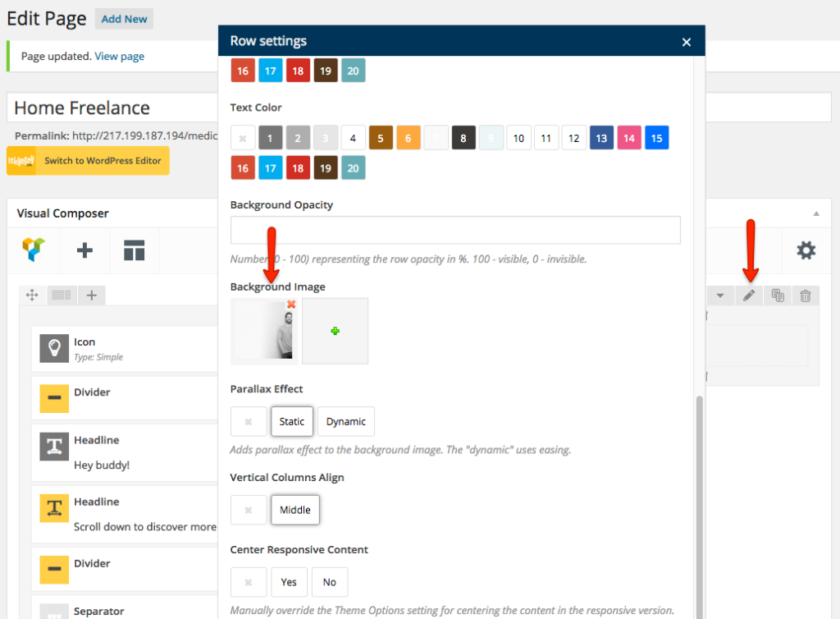Click the "Separator" element label
This screenshot has height=619, width=840.
coord(99,611)
